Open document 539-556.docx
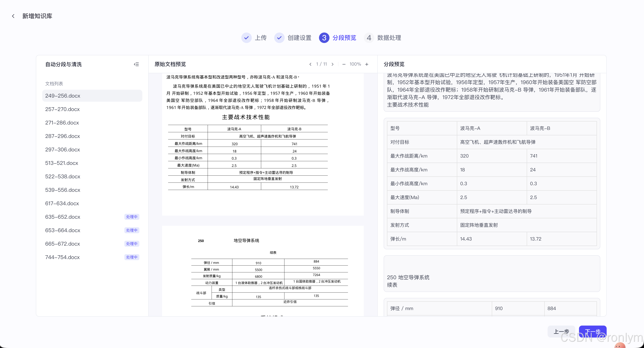644x348 pixels. (x=92, y=190)
